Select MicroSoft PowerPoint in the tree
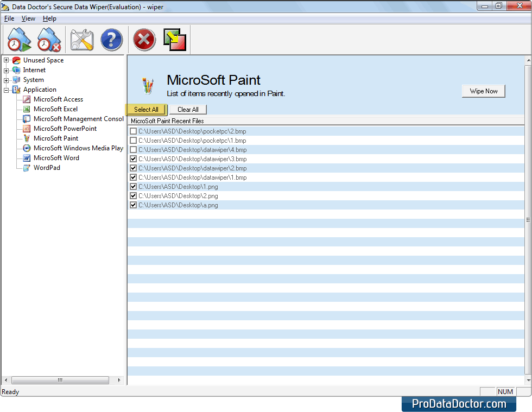This screenshot has width=532, height=412. click(x=65, y=129)
